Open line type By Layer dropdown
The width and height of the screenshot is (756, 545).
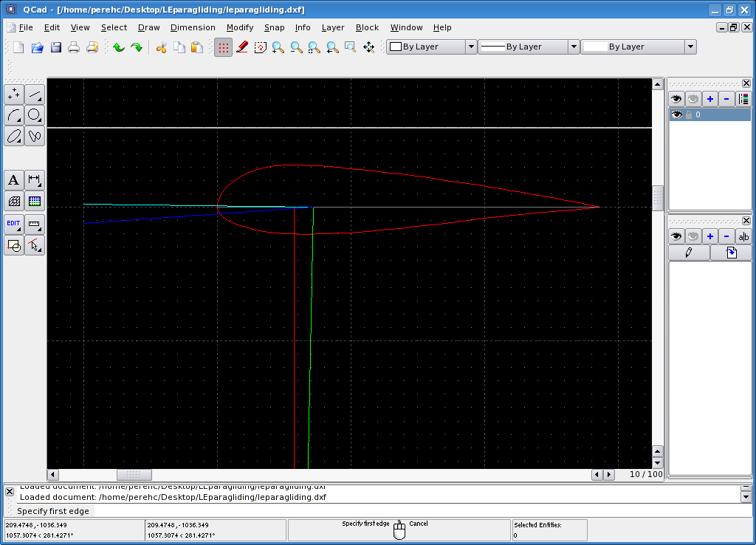click(x=639, y=47)
